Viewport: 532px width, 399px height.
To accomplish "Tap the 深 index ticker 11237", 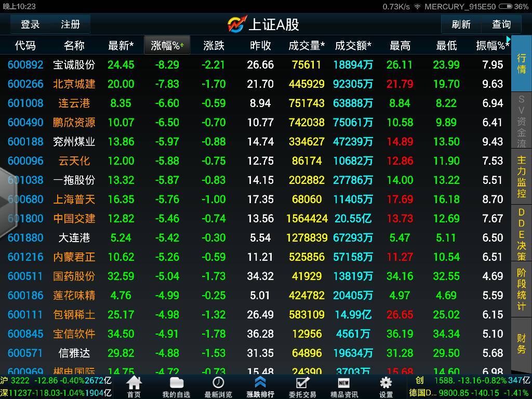I will pyautogui.click(x=56, y=393).
